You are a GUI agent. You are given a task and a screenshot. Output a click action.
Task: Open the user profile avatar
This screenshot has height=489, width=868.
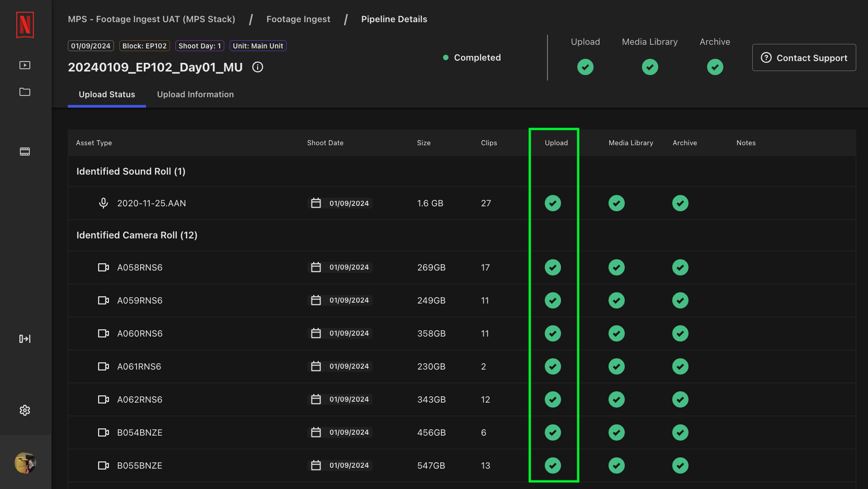[x=25, y=463]
